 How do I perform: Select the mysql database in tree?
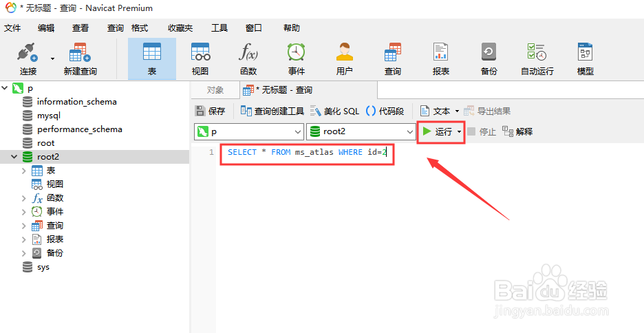[48, 116]
